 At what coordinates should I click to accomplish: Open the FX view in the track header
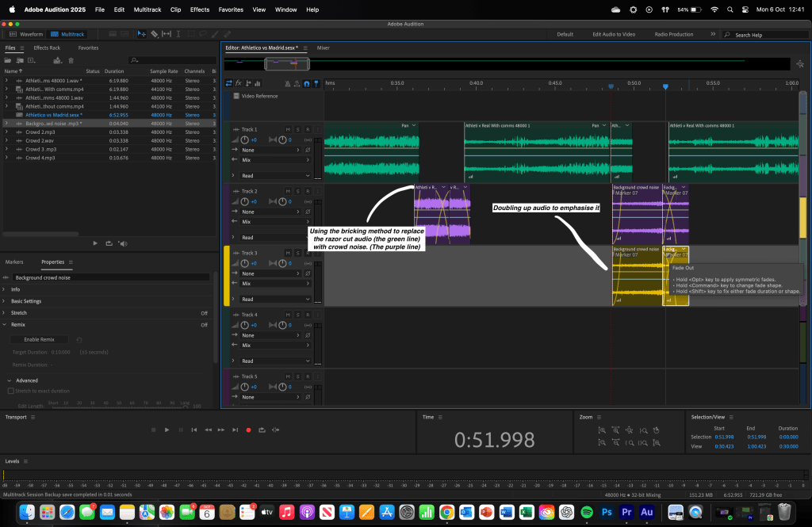click(x=239, y=83)
